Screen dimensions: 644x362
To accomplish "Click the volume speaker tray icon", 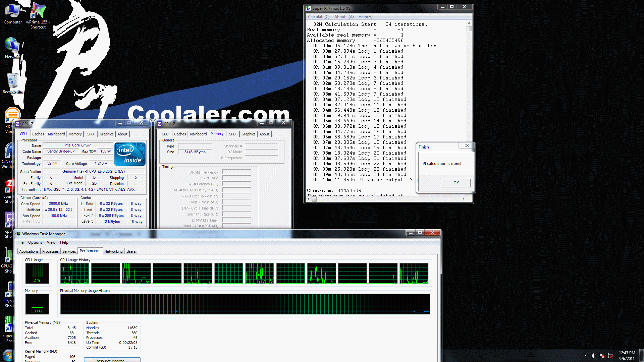I will tap(594, 356).
